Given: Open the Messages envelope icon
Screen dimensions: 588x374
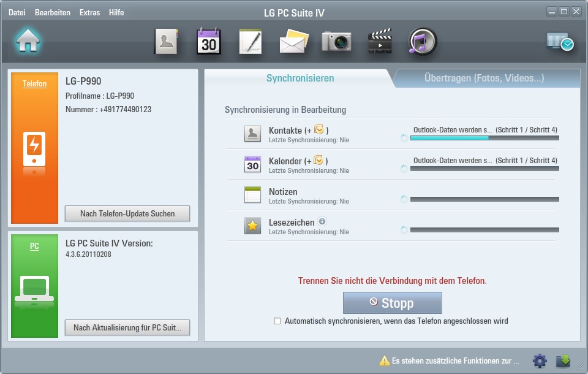Looking at the screenshot, I should point(293,42).
